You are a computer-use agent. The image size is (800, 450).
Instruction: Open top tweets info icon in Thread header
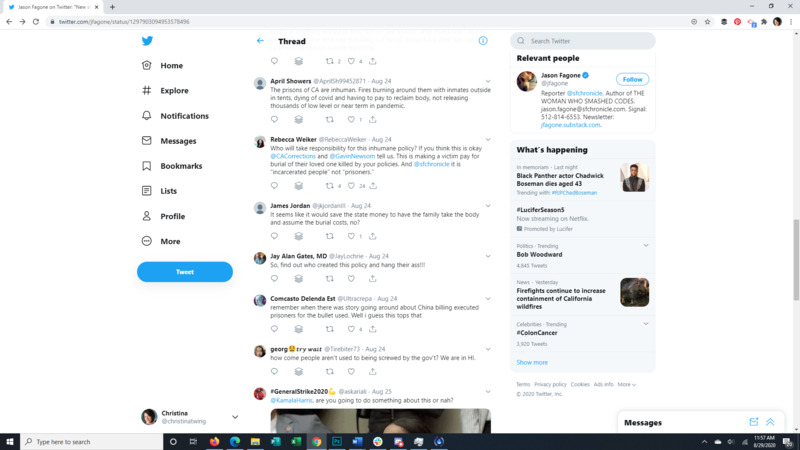[x=483, y=41]
